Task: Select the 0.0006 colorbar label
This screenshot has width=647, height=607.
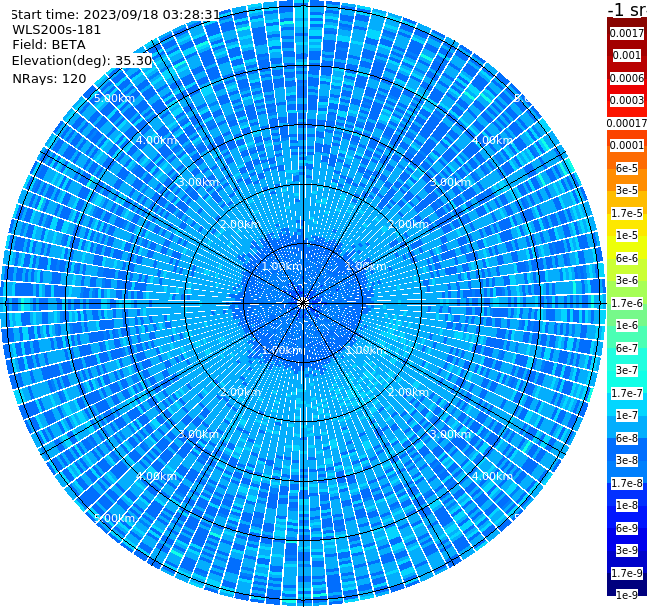Action: (627, 78)
